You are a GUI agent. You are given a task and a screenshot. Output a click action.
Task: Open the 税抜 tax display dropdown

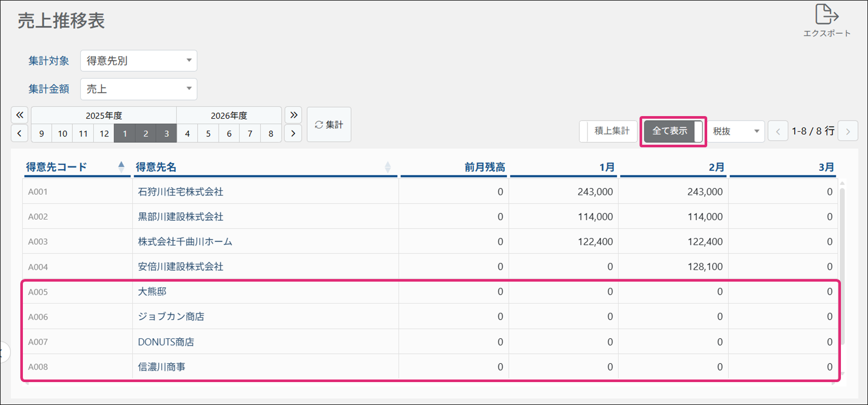[736, 132]
